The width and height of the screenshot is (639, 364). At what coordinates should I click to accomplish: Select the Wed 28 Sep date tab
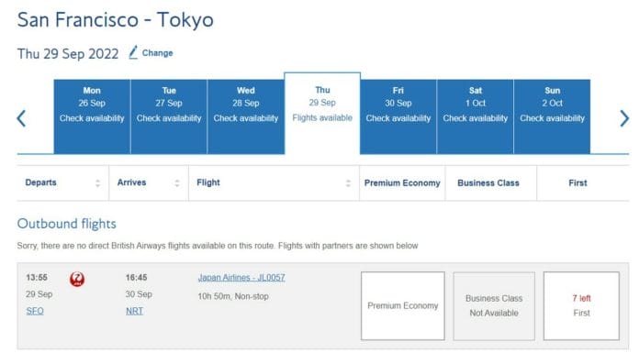point(246,116)
